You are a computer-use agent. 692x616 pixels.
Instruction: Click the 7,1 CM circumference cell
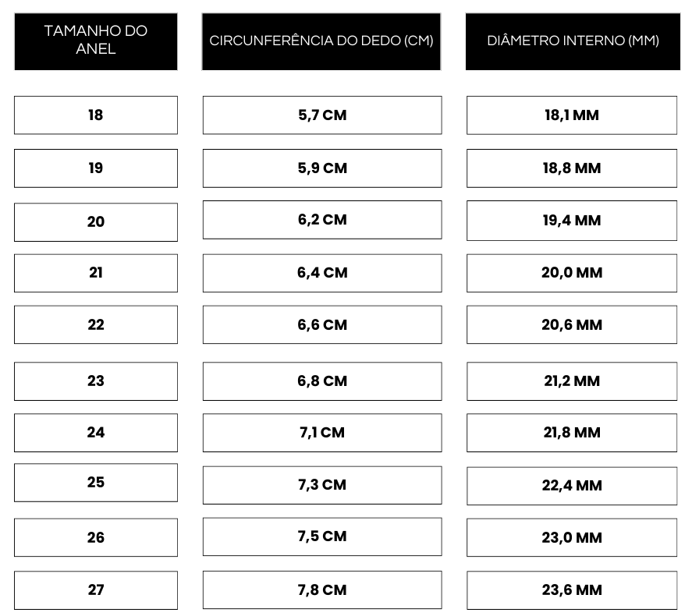point(322,433)
